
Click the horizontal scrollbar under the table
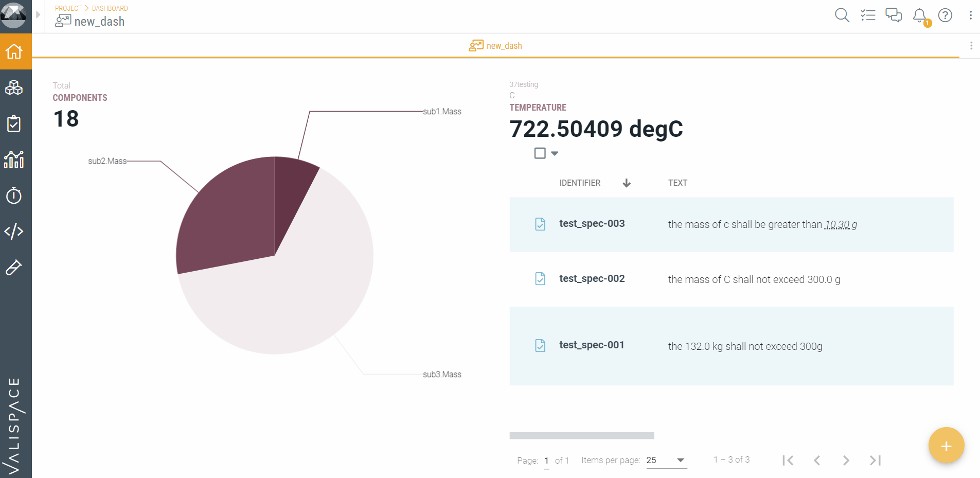click(x=581, y=436)
